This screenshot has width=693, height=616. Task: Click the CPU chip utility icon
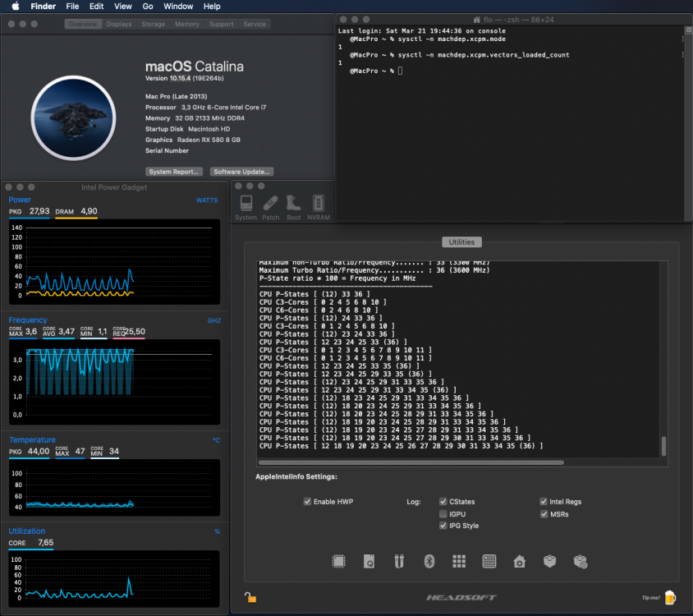(338, 561)
